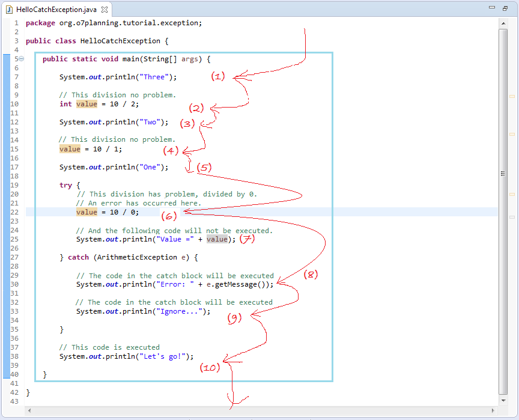Click 'value' on line 15 assignment
519x420 pixels.
(70, 149)
